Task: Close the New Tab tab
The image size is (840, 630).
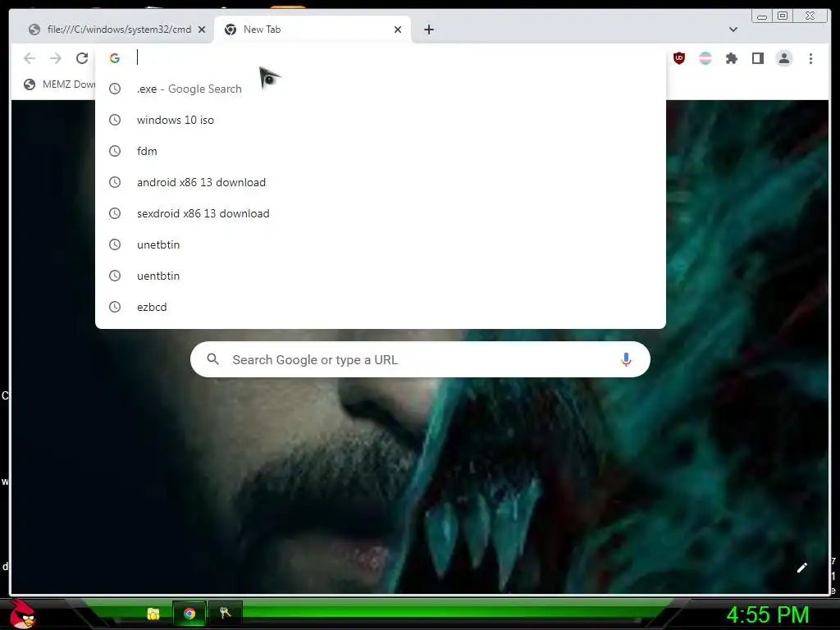Action: pos(398,30)
